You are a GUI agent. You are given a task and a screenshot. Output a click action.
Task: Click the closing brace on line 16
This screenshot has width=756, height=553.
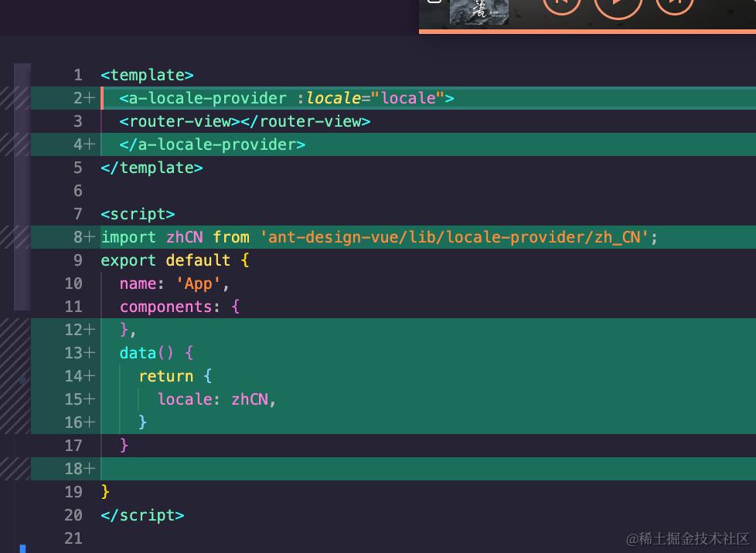click(x=142, y=422)
